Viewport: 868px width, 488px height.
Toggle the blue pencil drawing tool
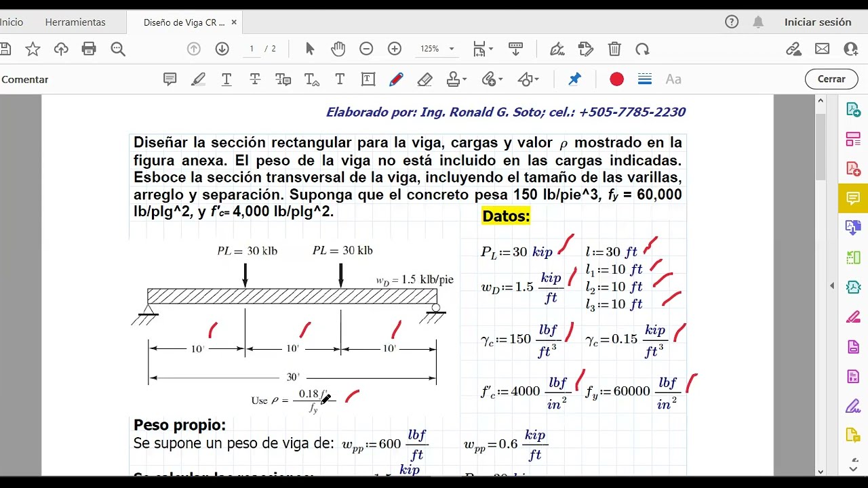coord(397,79)
